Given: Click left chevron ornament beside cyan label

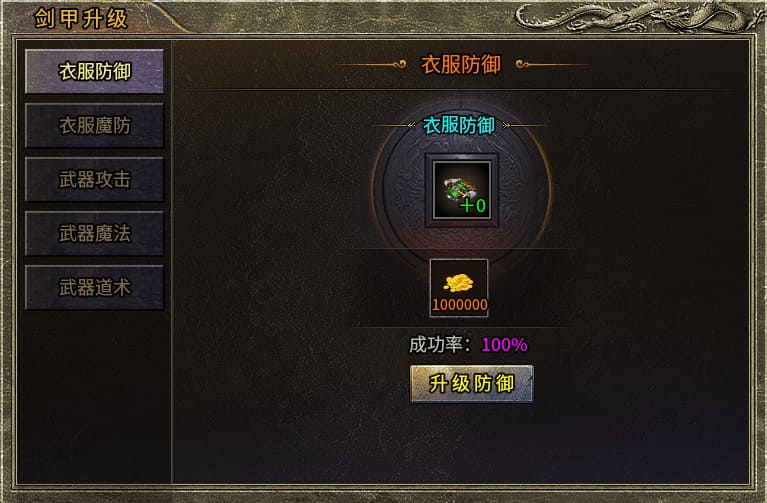Looking at the screenshot, I should click(x=411, y=126).
